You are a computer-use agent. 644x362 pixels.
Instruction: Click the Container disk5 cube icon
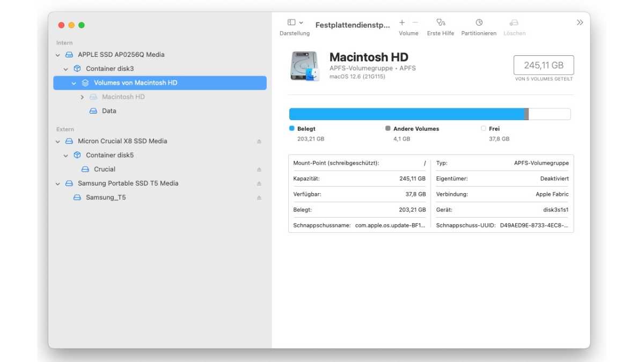coord(77,155)
